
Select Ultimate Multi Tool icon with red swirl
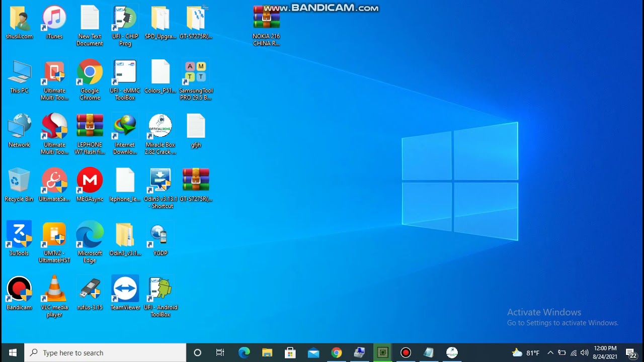click(54, 135)
